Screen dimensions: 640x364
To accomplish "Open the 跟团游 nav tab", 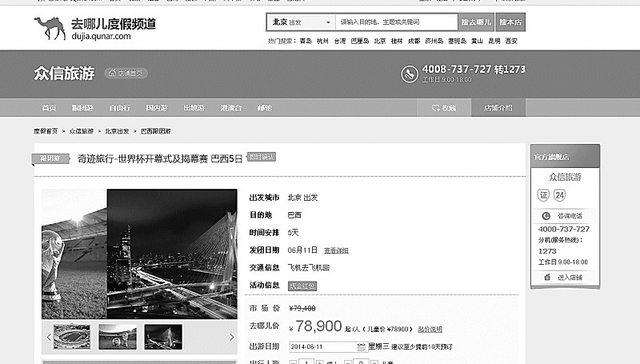I will 82,108.
